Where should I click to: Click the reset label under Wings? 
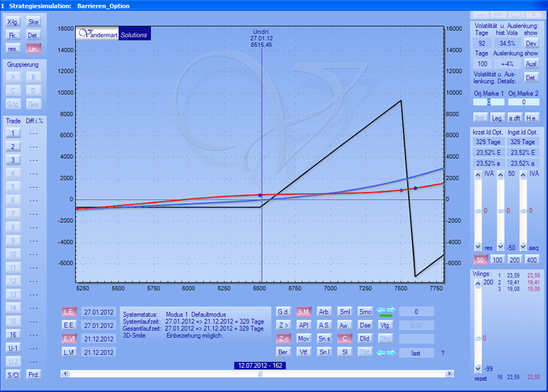(x=481, y=378)
